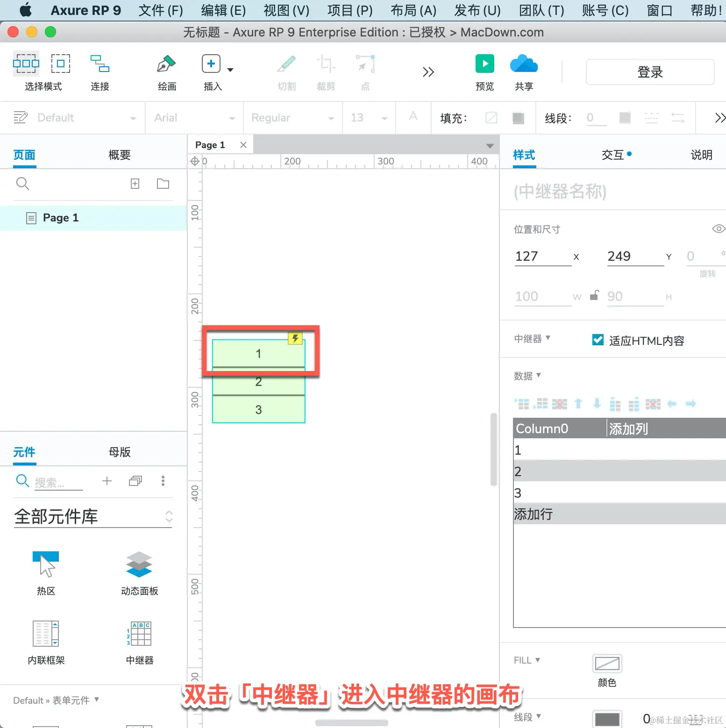Click the cloud share icon
The height and width of the screenshot is (728, 726).
524,64
